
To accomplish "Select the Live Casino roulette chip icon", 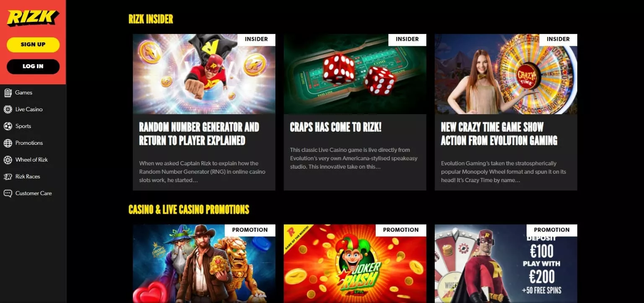I will point(8,110).
